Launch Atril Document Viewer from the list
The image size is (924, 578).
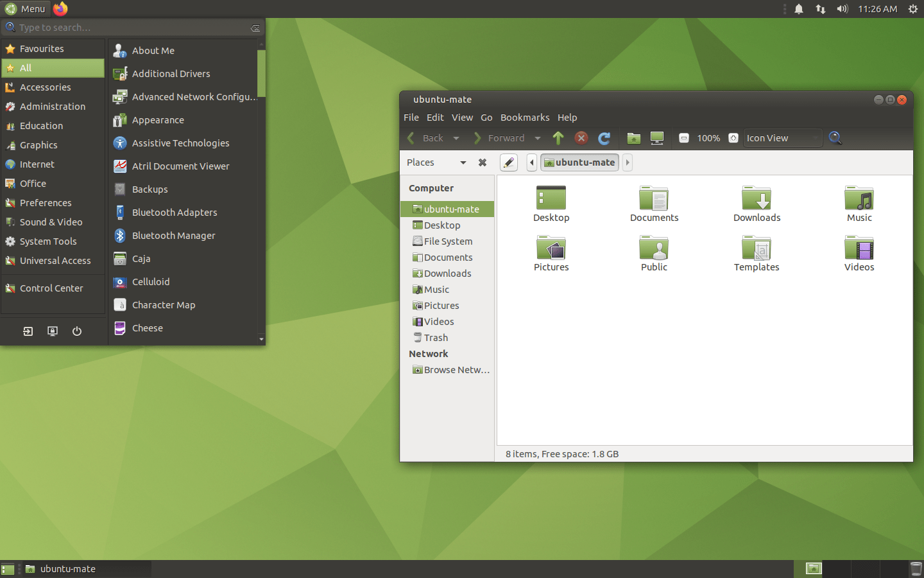tap(184, 166)
